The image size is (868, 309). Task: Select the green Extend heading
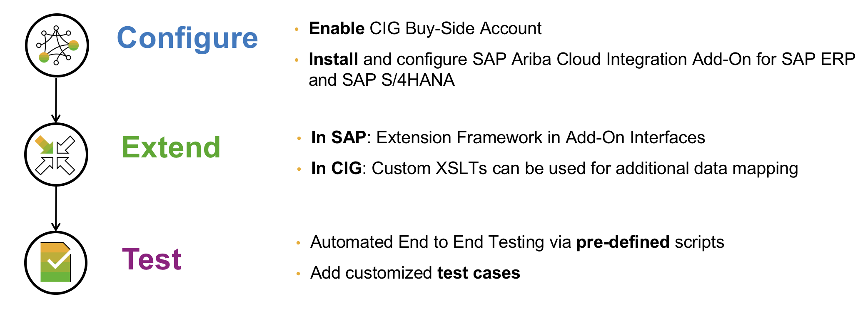[x=171, y=147]
